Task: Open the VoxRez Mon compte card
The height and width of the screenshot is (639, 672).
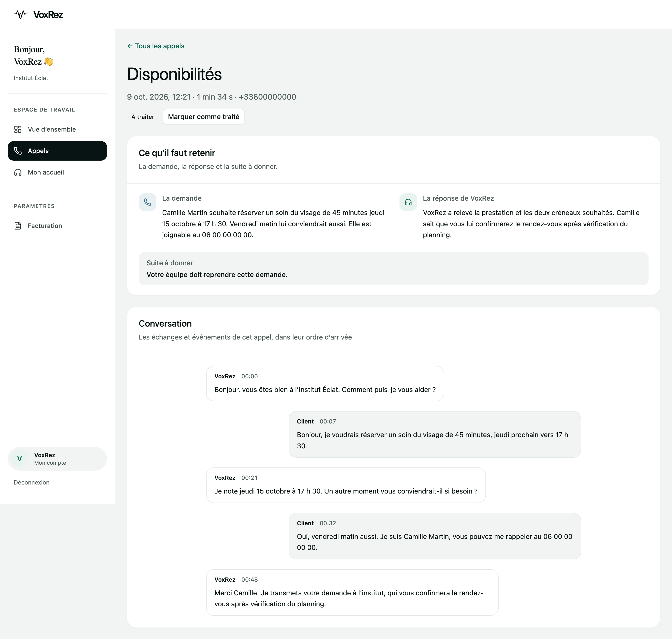Action: 57,459
